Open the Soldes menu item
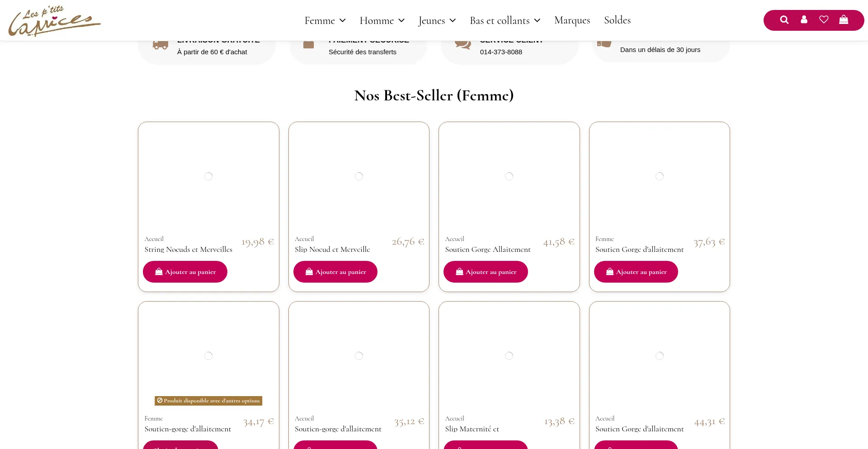 click(x=617, y=20)
